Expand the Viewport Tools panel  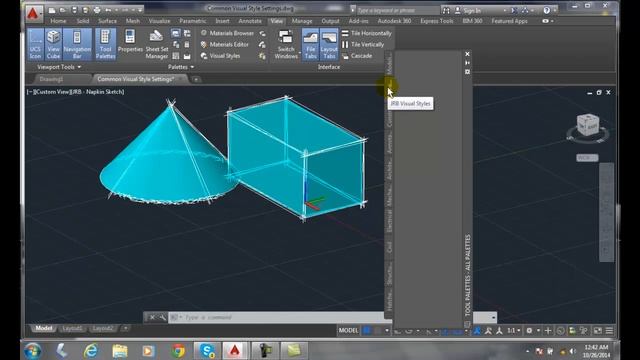(x=59, y=67)
